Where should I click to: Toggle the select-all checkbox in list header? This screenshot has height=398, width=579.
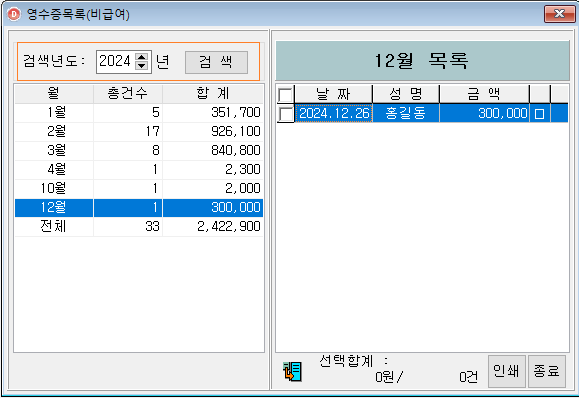(x=285, y=94)
